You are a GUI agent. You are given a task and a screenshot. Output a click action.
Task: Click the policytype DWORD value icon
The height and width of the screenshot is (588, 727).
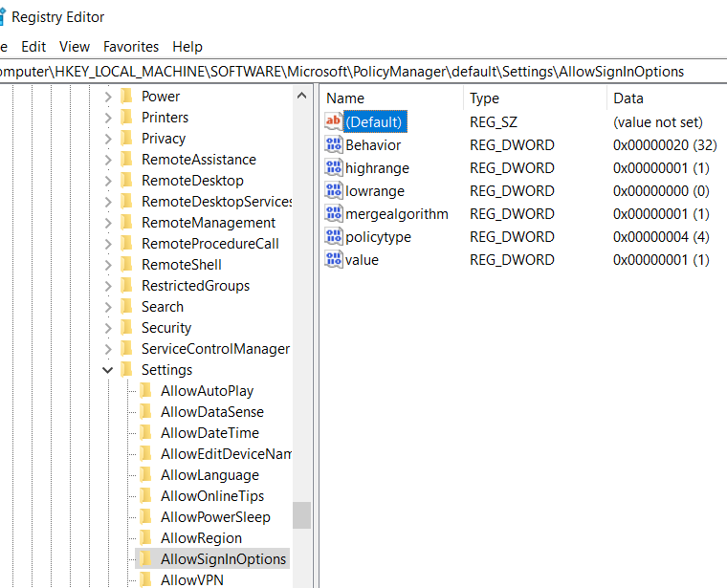pos(333,237)
